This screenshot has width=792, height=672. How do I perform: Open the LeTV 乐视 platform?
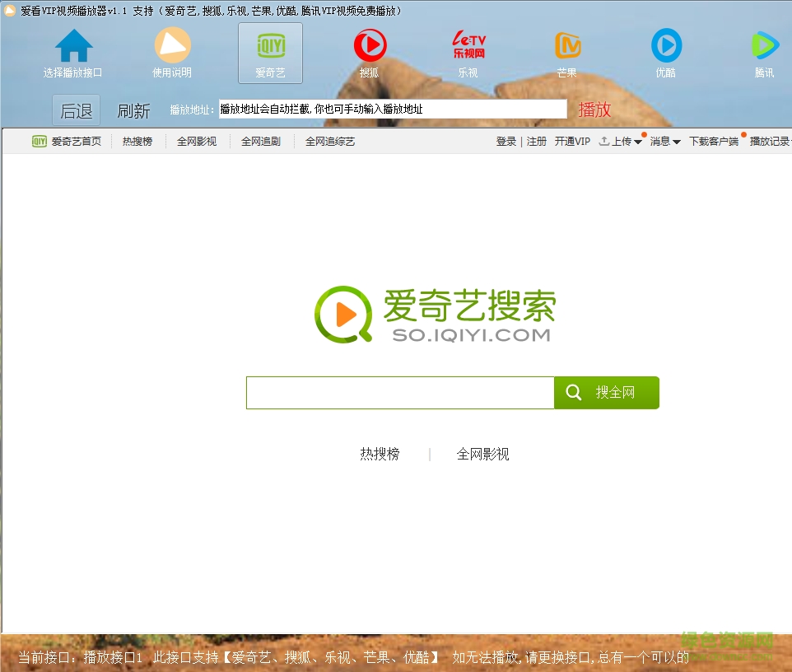[x=468, y=52]
